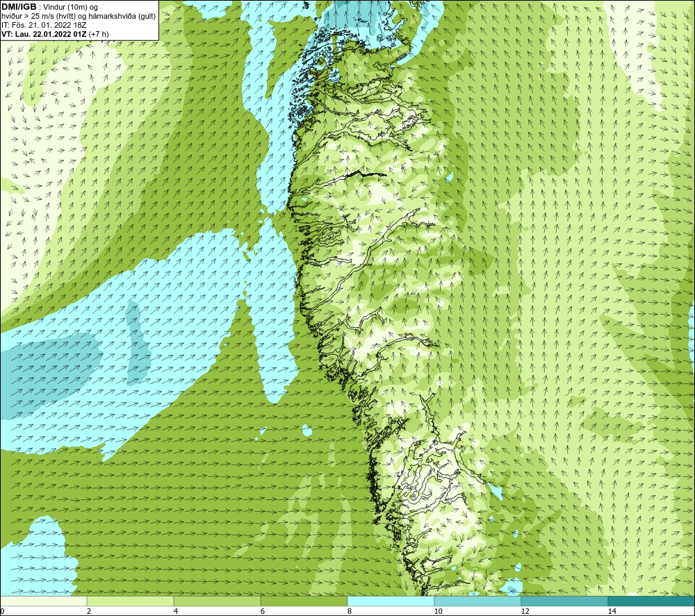Click the 0–2 m/s pale cream legend swatch

[43, 601]
